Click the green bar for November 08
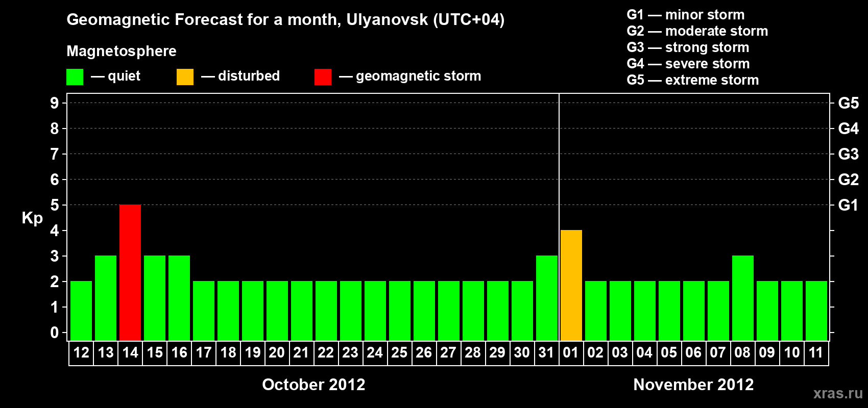Screen dimensions: 868x408 click(743, 298)
